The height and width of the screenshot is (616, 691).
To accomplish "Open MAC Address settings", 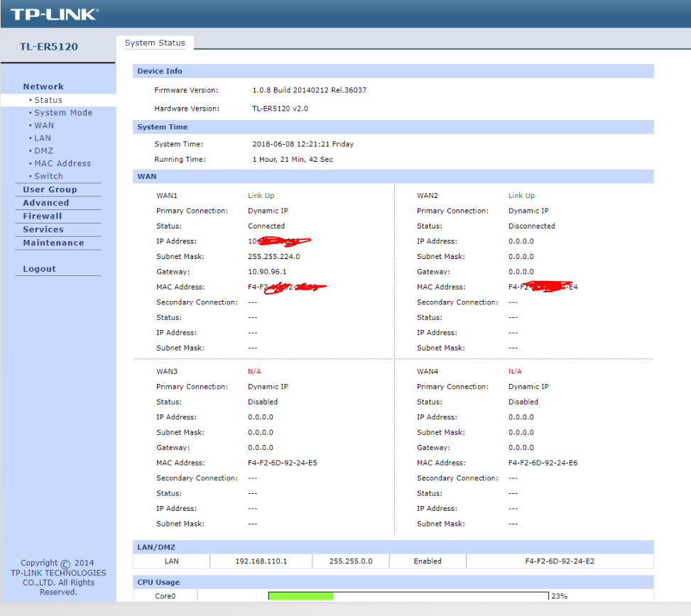I will tap(62, 163).
